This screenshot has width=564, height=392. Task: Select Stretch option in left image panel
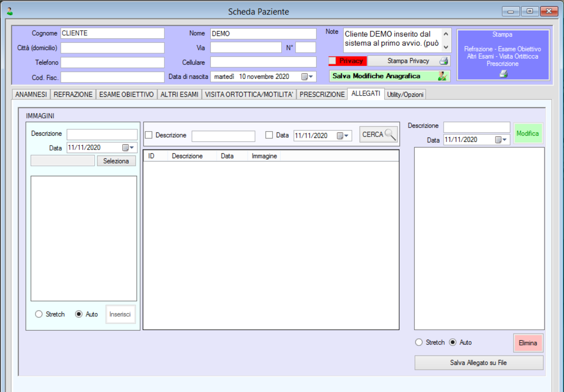click(x=39, y=314)
